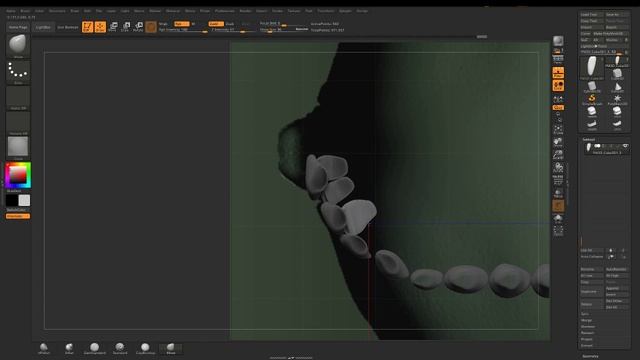Viewport: 640px width, 360px height.
Task: Click the Duplicate subtool button
Action: click(591, 292)
